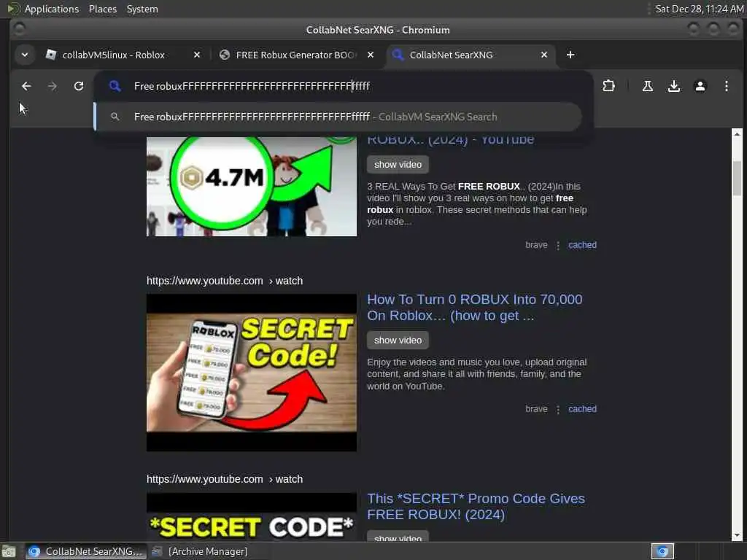
Task: Open 'How To Turn 0 ROBUX Into 70,000' link
Action: coord(474,308)
